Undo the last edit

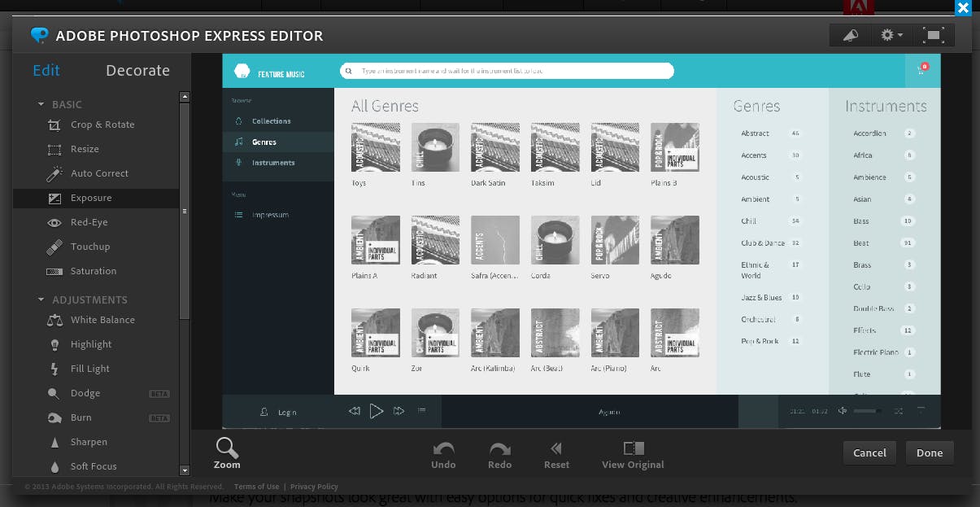443,455
